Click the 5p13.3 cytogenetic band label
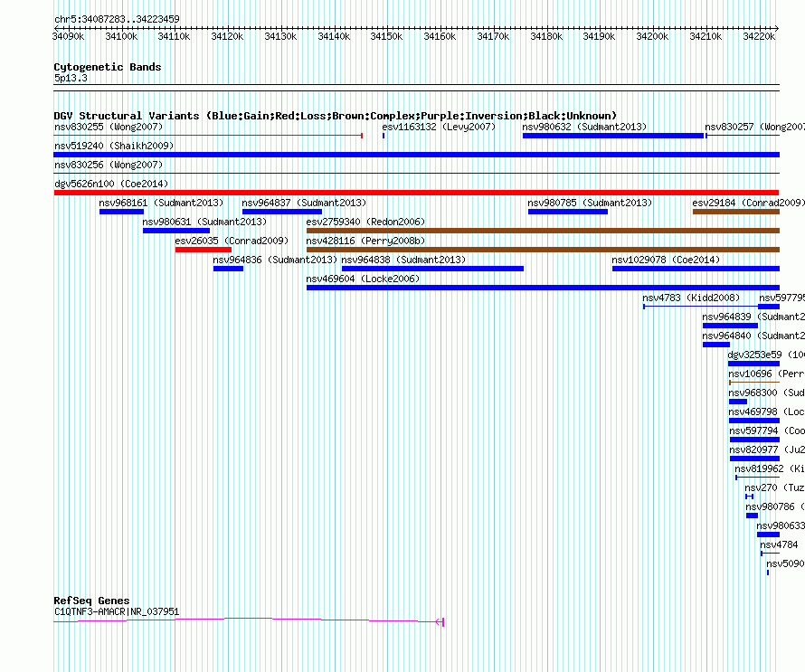 point(71,78)
